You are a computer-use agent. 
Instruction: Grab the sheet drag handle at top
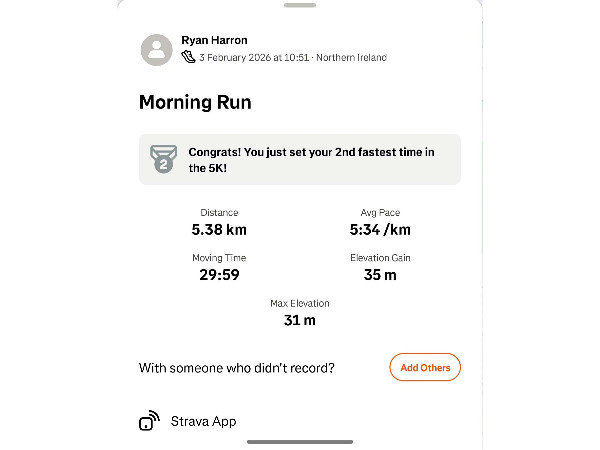pyautogui.click(x=300, y=5)
